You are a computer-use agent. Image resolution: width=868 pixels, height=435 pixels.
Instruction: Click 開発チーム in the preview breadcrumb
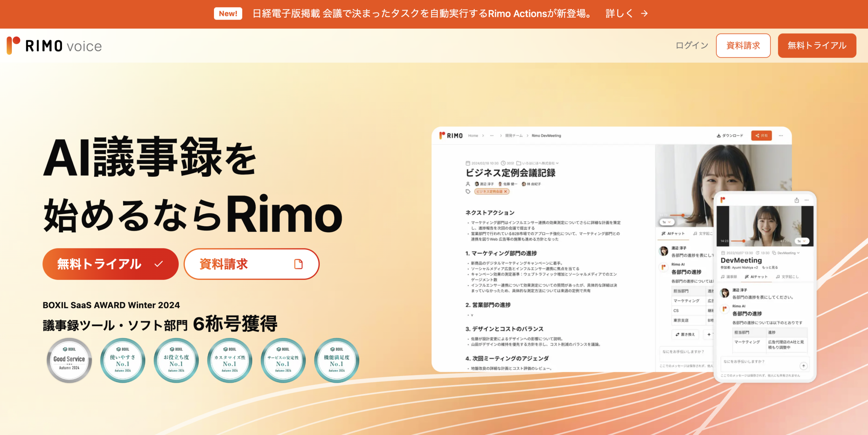pyautogui.click(x=514, y=135)
